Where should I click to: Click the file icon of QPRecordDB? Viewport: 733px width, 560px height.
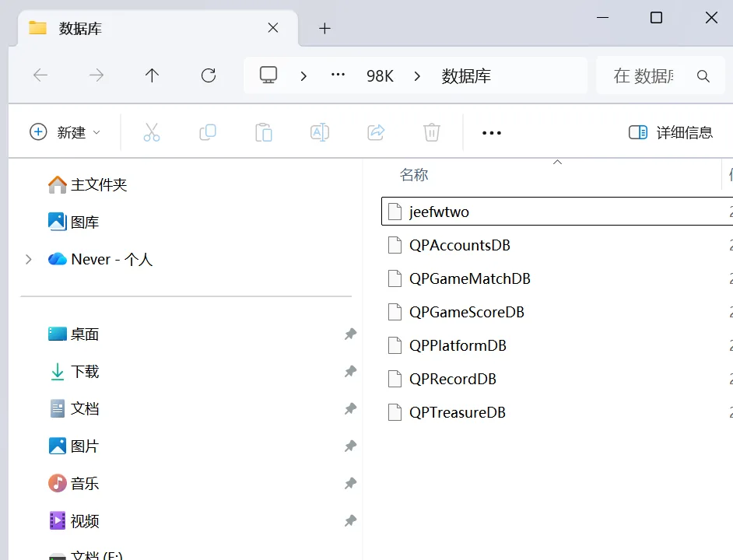click(395, 379)
